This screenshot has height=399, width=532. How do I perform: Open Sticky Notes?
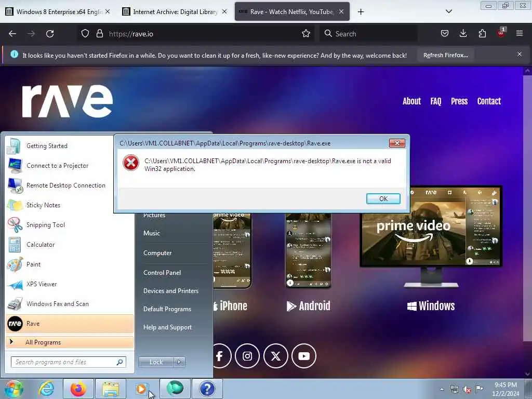(70, 205)
